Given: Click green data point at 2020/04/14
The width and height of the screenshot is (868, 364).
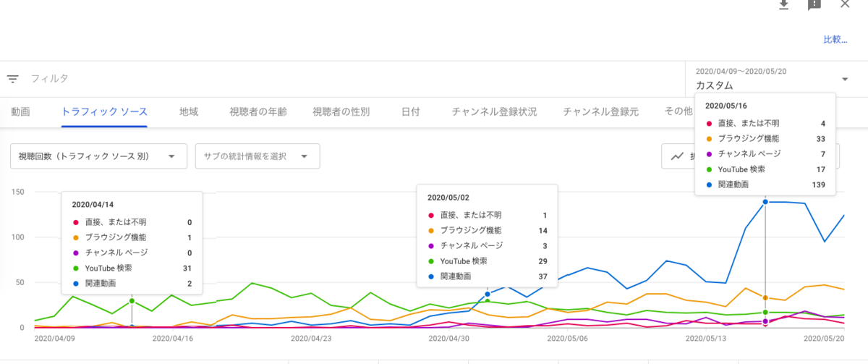Looking at the screenshot, I should tap(132, 300).
